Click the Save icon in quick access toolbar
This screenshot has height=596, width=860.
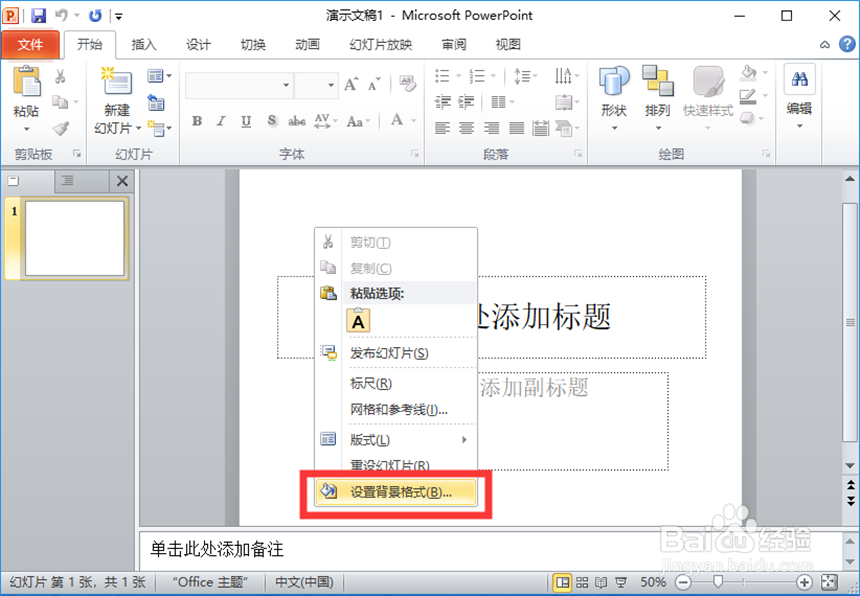[38, 15]
